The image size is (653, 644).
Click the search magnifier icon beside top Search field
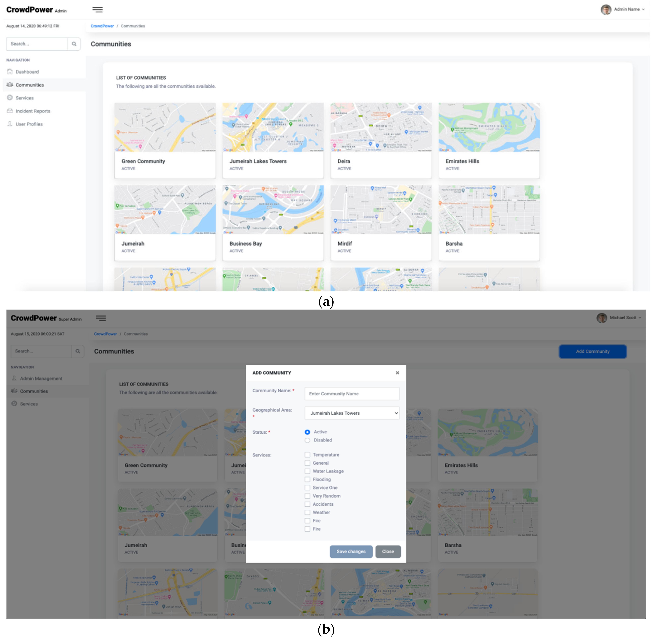click(x=74, y=44)
